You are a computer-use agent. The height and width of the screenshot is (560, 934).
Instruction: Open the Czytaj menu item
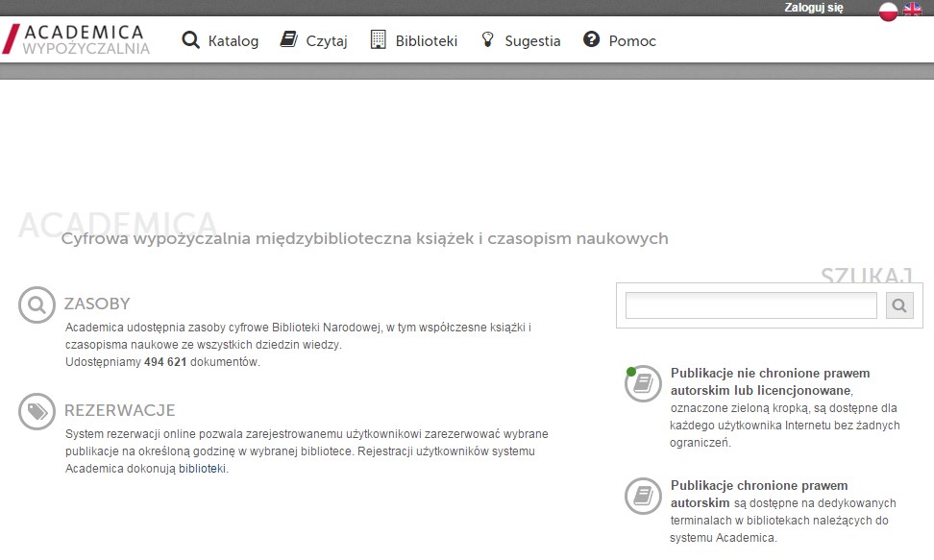tap(327, 41)
